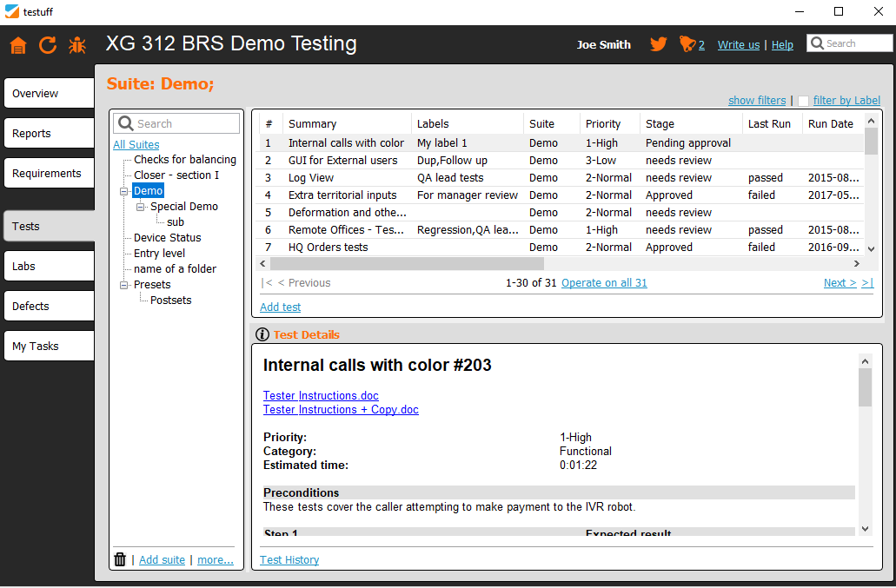Jump to the last page link
This screenshot has height=588, width=896.
[867, 282]
